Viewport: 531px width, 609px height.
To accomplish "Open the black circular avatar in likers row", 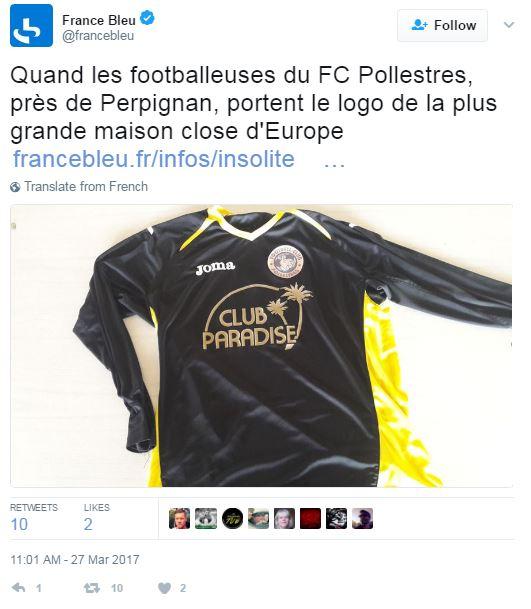I will 232,519.
